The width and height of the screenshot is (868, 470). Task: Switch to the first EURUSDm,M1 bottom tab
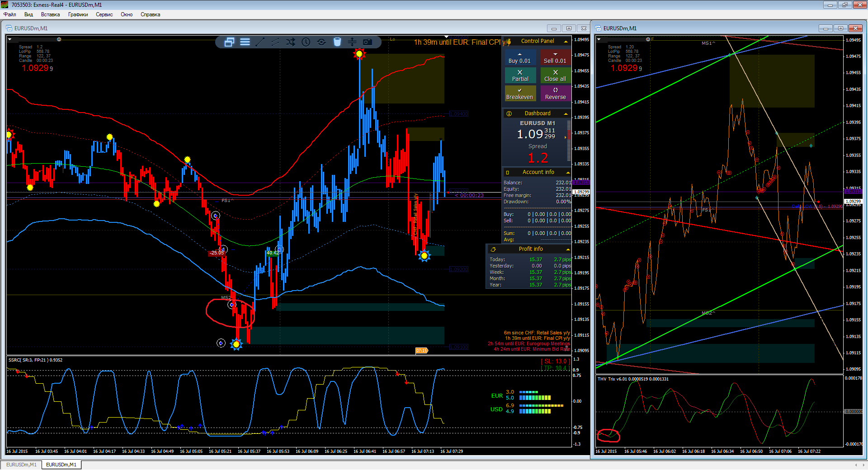pos(21,465)
